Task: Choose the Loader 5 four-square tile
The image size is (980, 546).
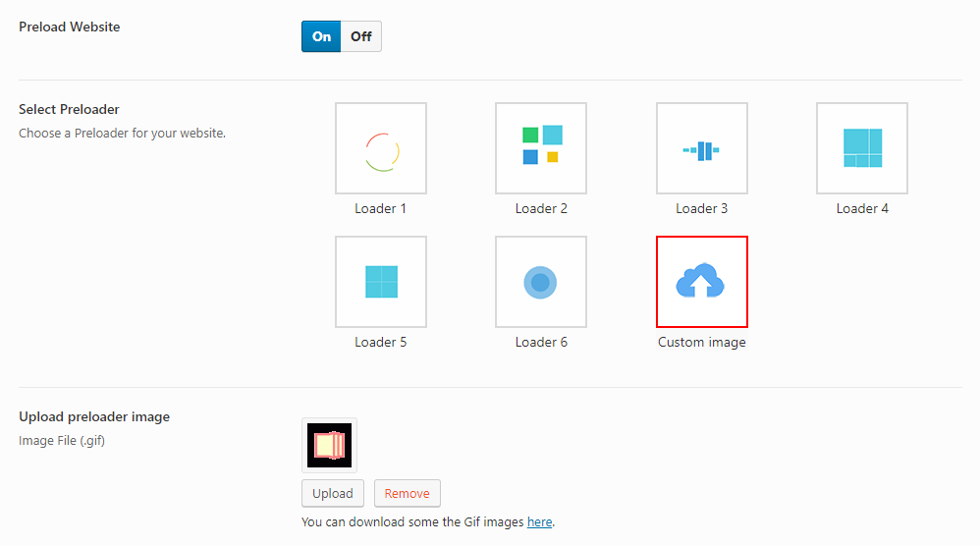Action: click(381, 282)
